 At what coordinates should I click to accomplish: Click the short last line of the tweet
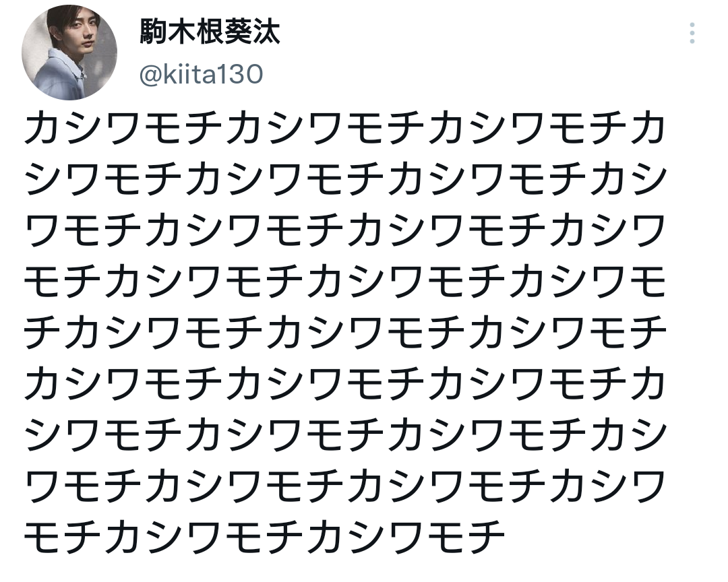click(264, 538)
